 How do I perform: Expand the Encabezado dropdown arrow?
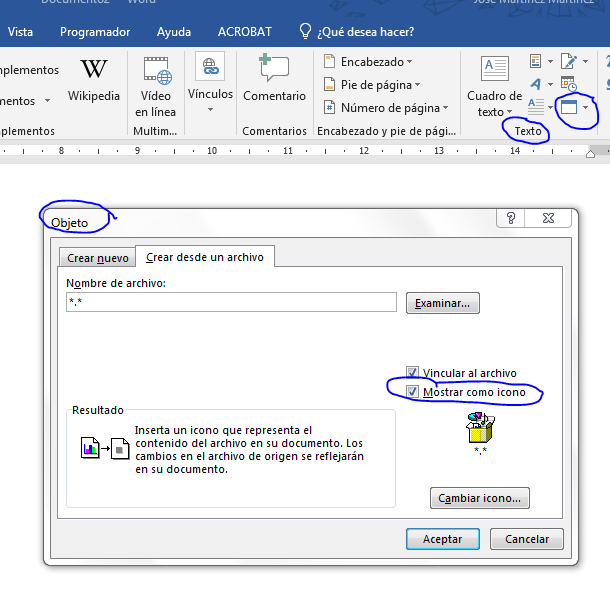click(410, 61)
